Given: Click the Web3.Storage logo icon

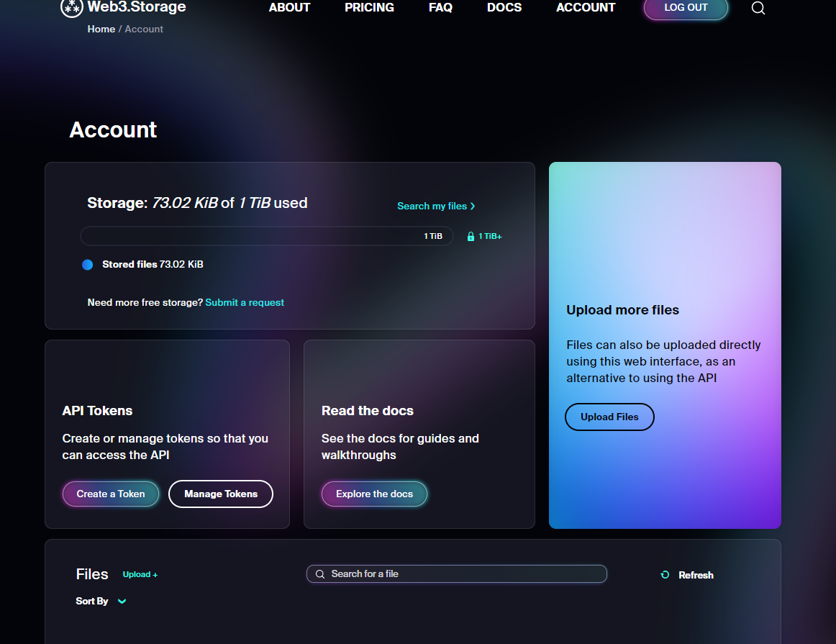Looking at the screenshot, I should pos(71,7).
